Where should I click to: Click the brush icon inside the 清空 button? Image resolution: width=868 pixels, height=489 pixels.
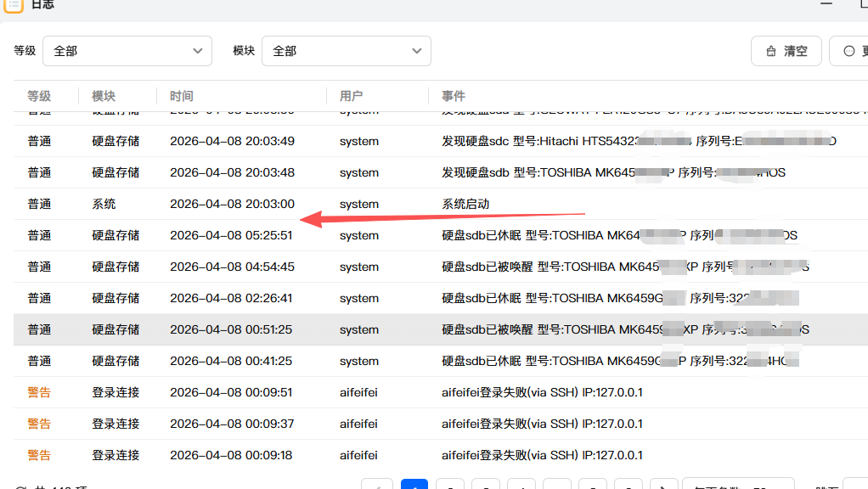point(772,51)
